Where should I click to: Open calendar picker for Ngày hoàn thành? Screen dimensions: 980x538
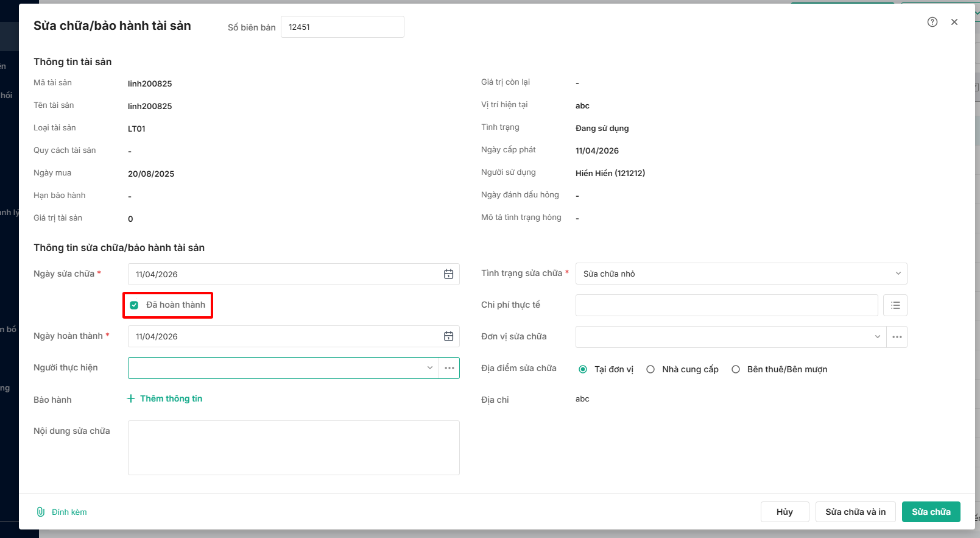point(448,336)
